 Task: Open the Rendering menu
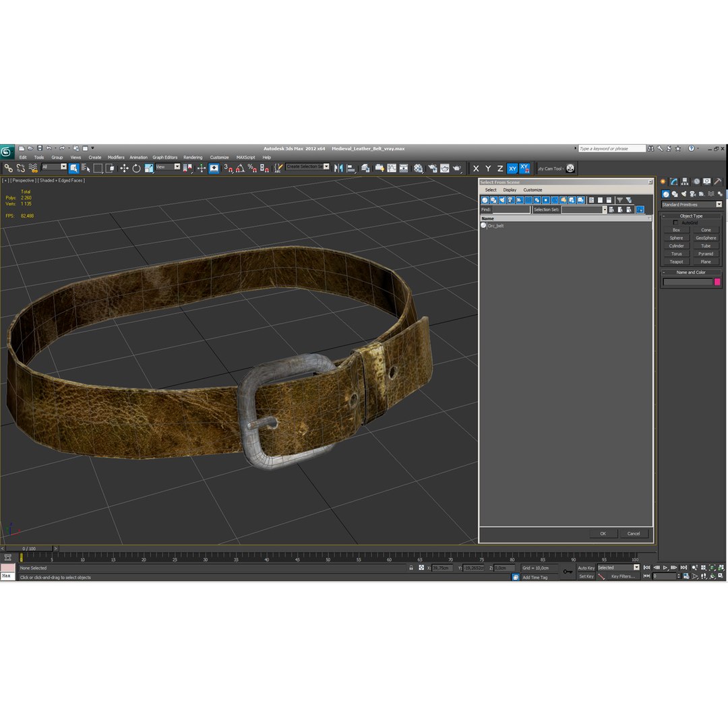pos(193,157)
